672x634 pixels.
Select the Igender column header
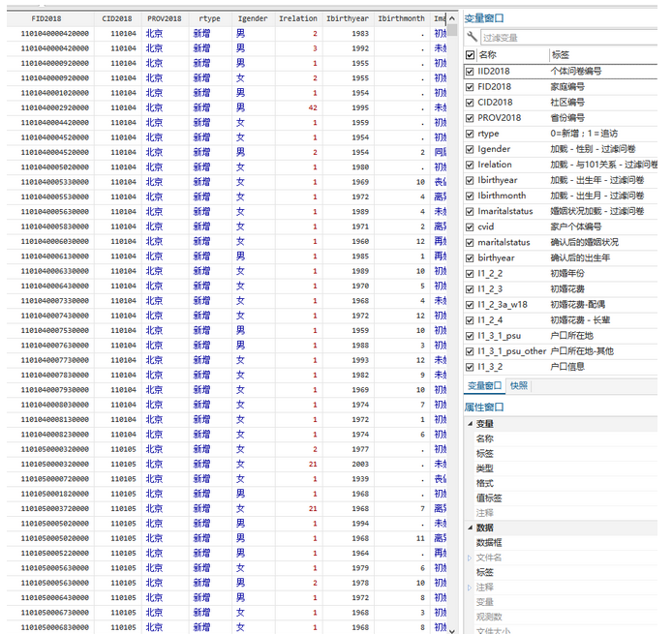(253, 18)
